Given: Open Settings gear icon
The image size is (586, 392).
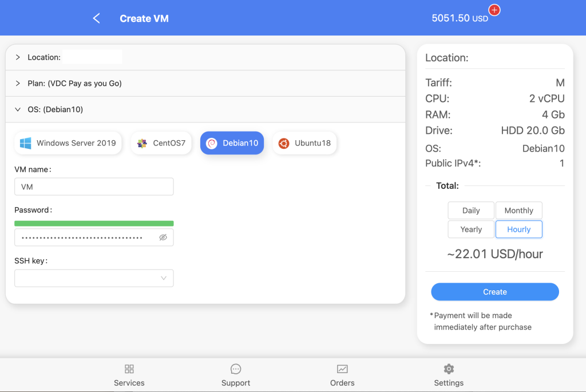Looking at the screenshot, I should tap(449, 369).
